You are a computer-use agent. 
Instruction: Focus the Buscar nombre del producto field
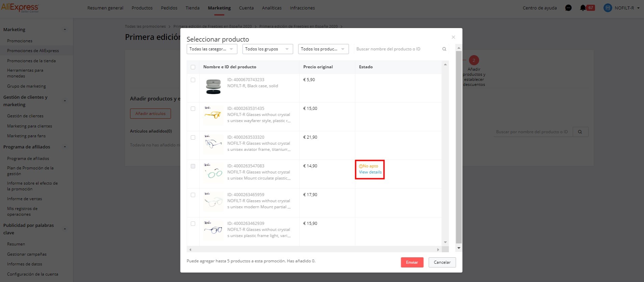click(x=397, y=49)
